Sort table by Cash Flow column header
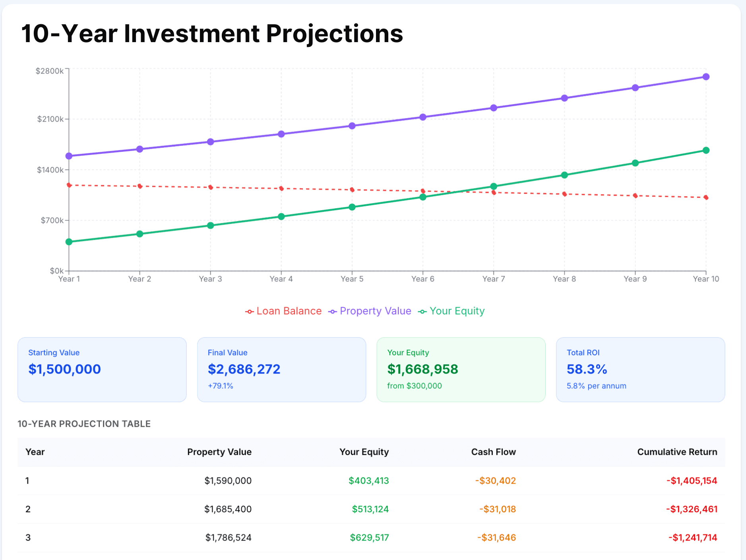 (x=493, y=452)
